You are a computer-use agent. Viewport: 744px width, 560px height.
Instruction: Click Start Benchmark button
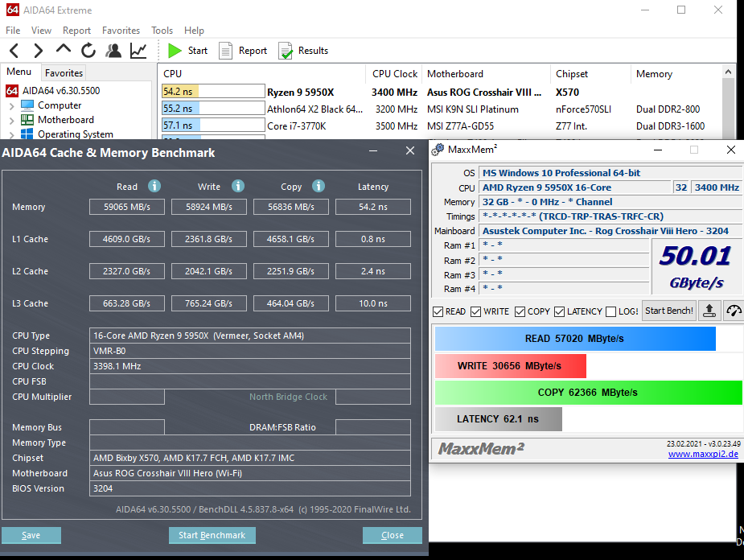click(212, 535)
